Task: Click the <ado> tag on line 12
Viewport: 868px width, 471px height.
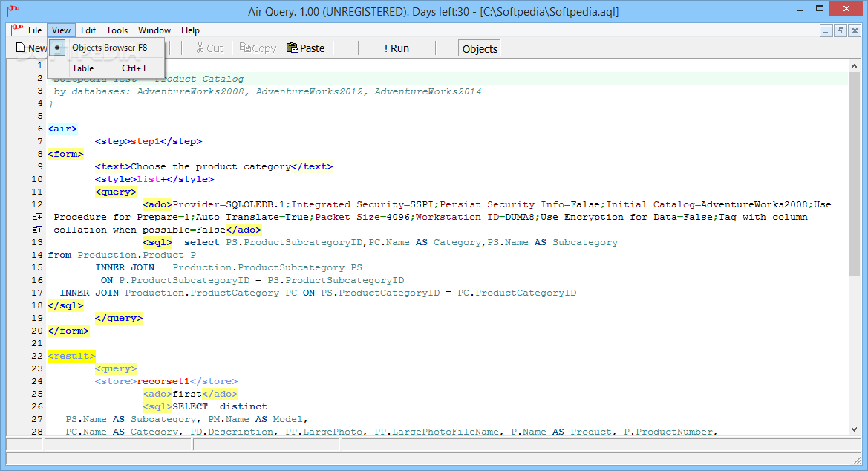Action: 157,204
